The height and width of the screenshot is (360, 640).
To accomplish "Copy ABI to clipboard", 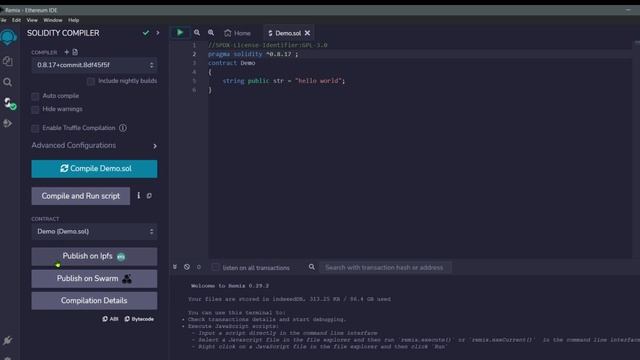I will tap(110, 319).
